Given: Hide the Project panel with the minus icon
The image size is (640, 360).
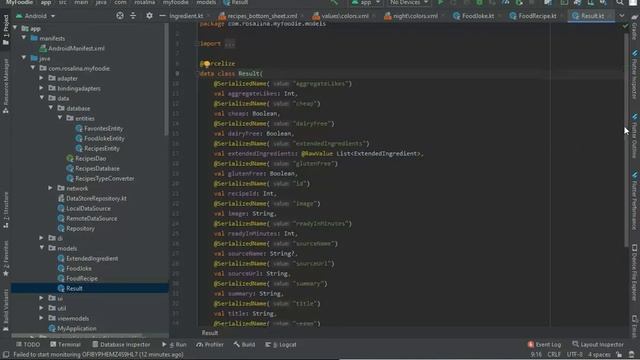Looking at the screenshot, I should pos(162,16).
